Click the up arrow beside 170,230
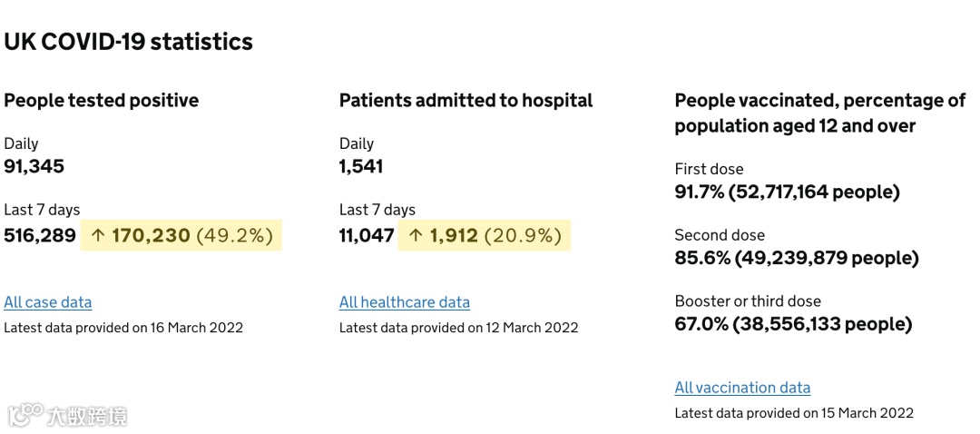The width and height of the screenshot is (980, 434). [98, 236]
